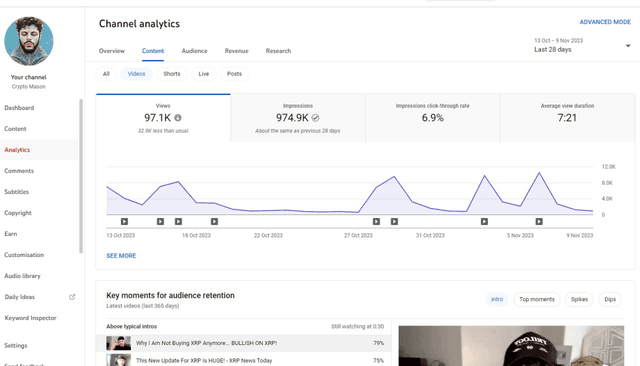Open the video marker near 18 Oct 2023
The image size is (640, 366).
(178, 222)
